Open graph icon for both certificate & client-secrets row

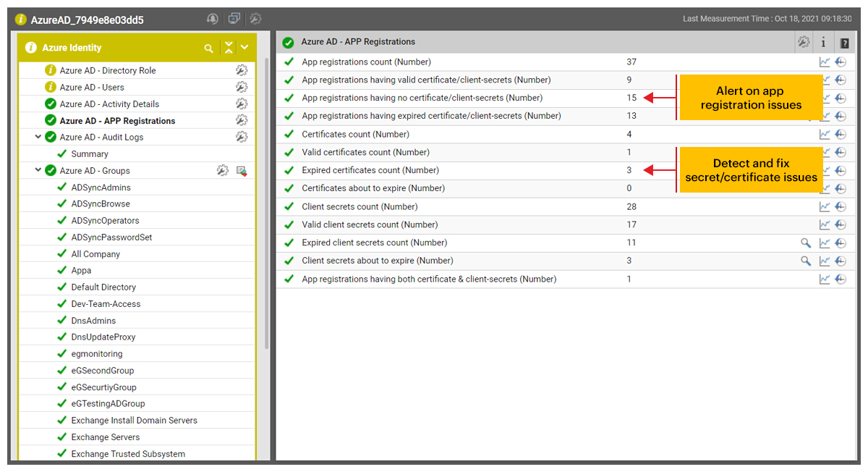(x=825, y=279)
